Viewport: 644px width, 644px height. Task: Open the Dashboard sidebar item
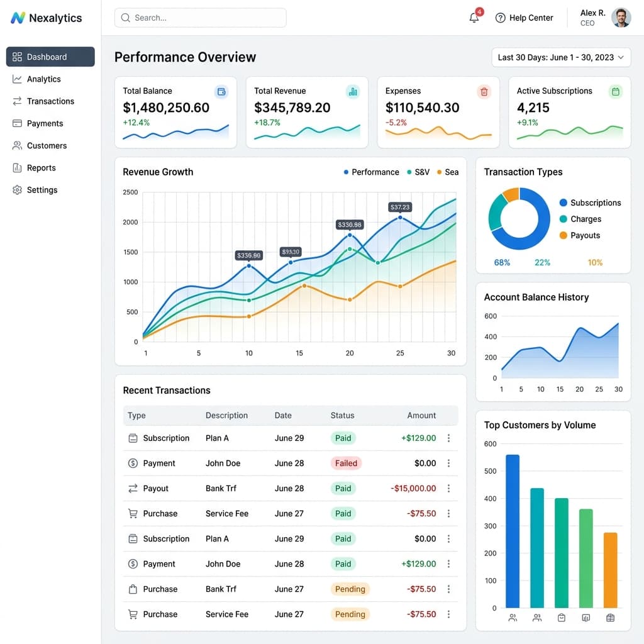(50, 57)
